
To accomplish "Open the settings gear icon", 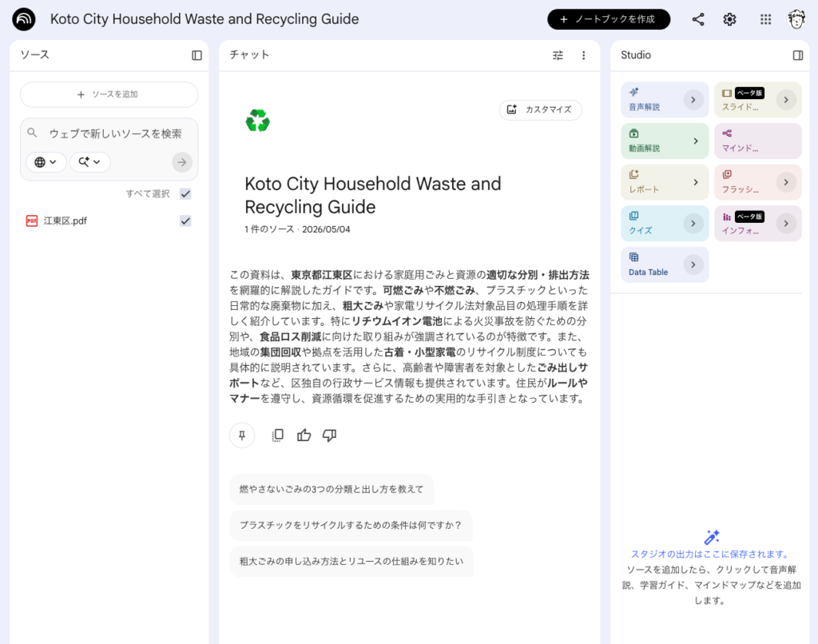I will [729, 19].
